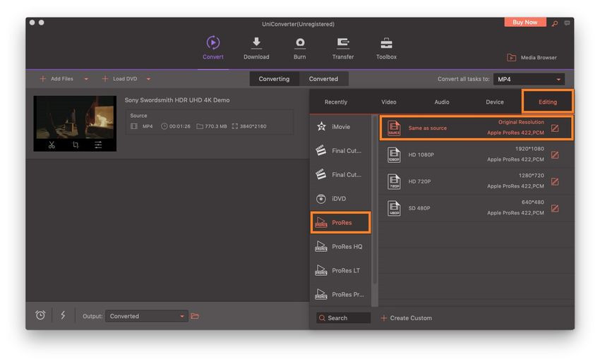This screenshot has height=364, width=600.
Task: Open the Download section icon
Action: 256,43
